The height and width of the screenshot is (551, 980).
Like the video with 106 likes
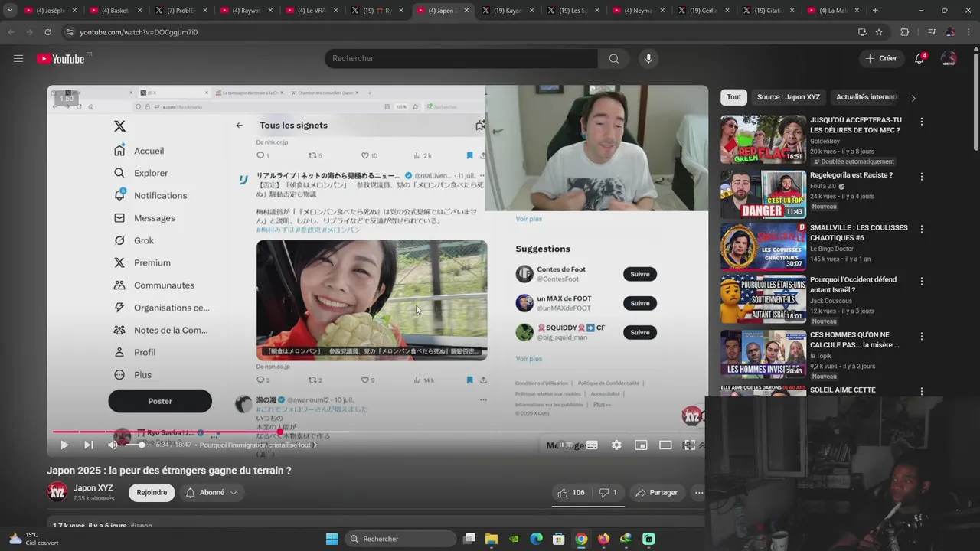click(x=571, y=493)
